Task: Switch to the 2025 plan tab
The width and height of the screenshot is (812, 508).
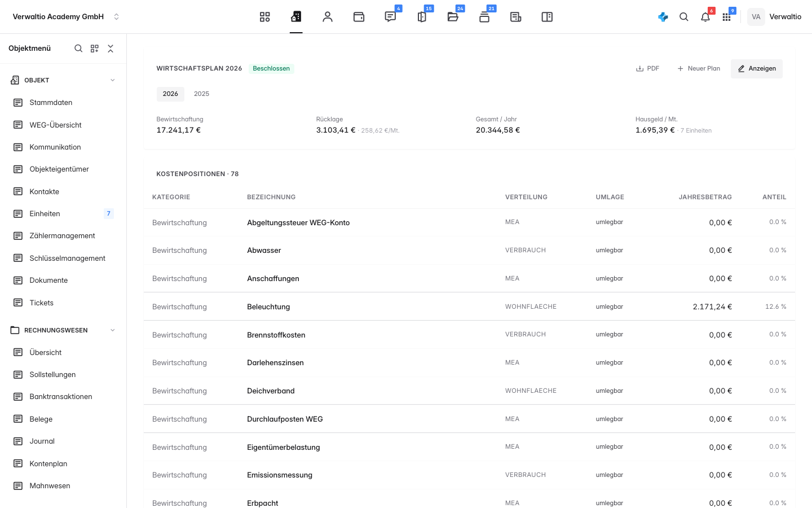Action: (201, 94)
